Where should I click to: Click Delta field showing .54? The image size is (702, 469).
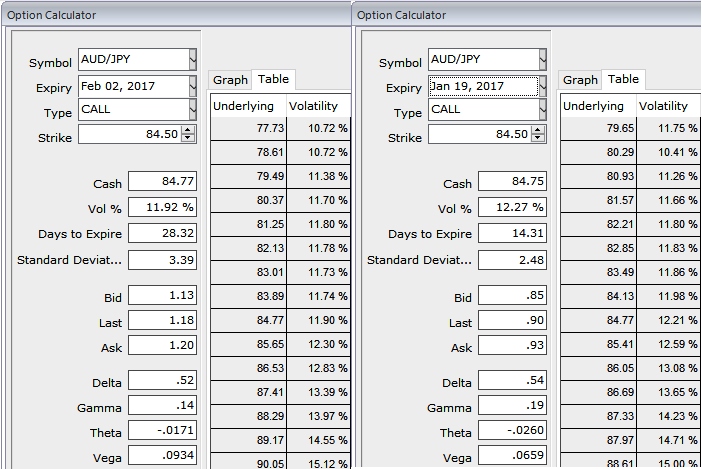point(513,380)
